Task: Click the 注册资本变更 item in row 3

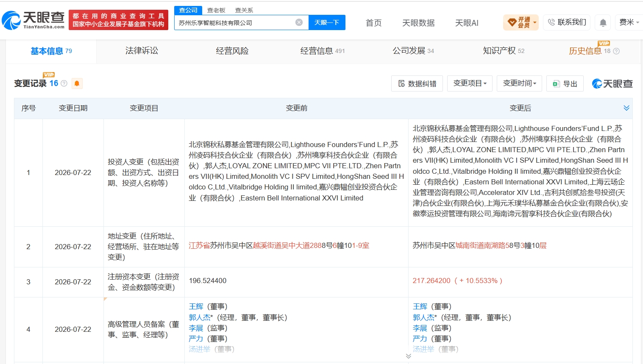Action: (144, 282)
